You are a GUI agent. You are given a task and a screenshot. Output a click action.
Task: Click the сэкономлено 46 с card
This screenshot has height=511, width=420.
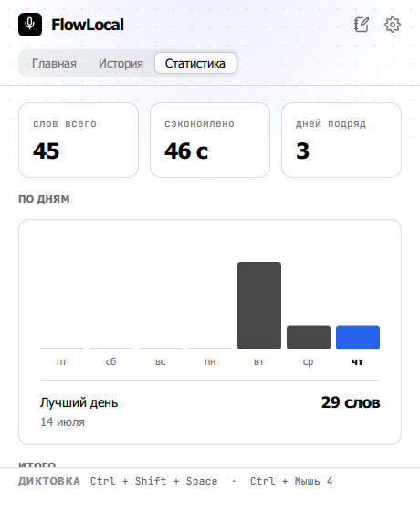click(210, 141)
